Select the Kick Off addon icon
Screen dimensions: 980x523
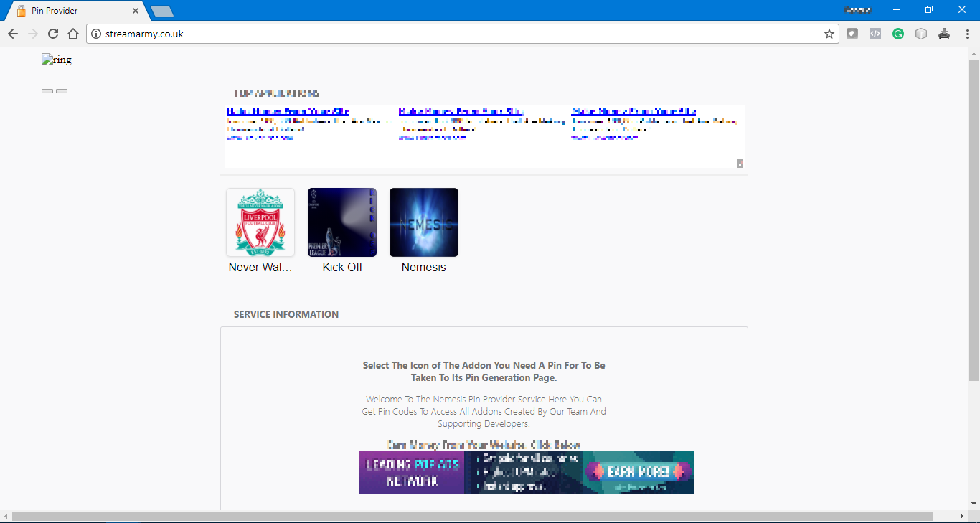coord(342,222)
